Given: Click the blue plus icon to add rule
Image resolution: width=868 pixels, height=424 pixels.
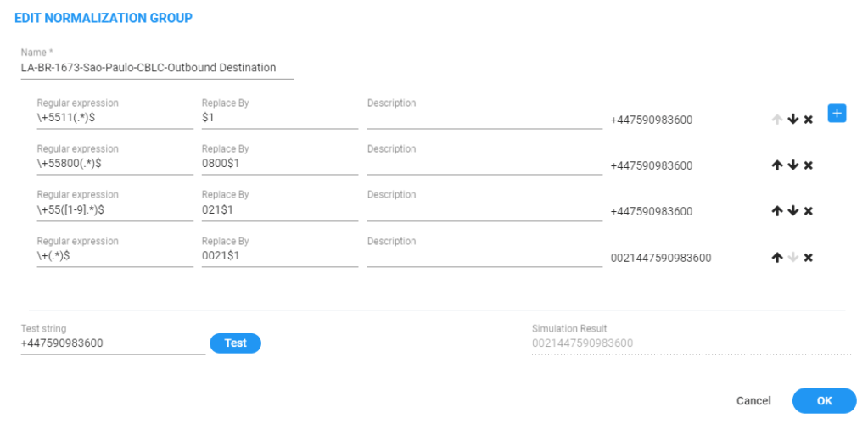Looking at the screenshot, I should (837, 113).
